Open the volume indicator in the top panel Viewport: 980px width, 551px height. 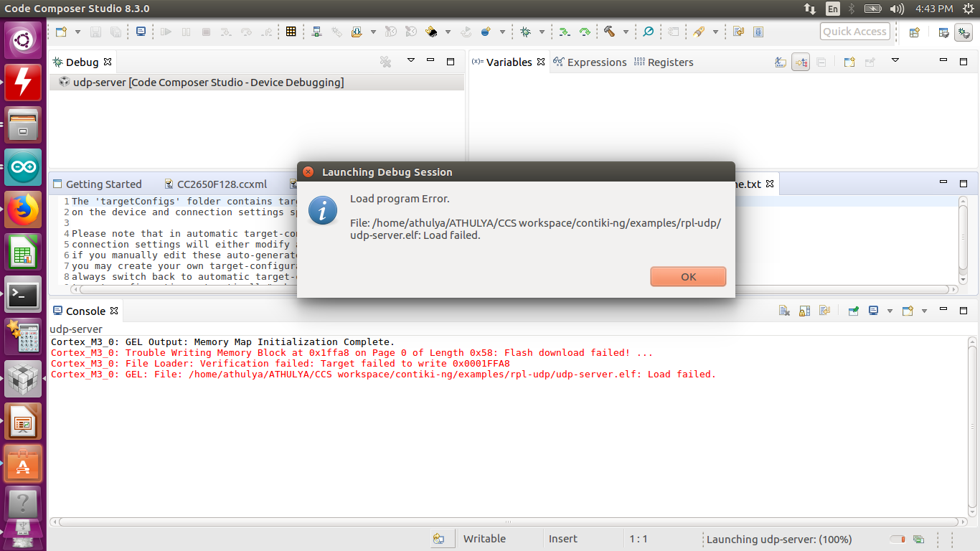(897, 9)
